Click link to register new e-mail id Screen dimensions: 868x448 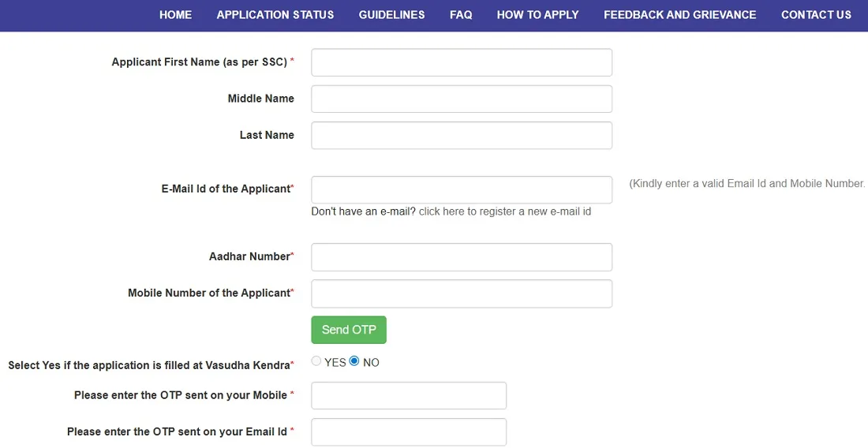click(x=505, y=211)
